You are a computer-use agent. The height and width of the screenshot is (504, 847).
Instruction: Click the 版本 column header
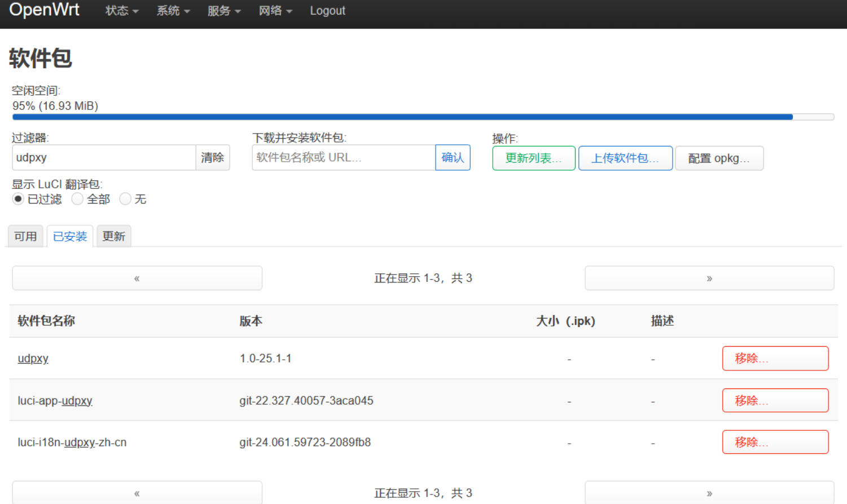[251, 321]
